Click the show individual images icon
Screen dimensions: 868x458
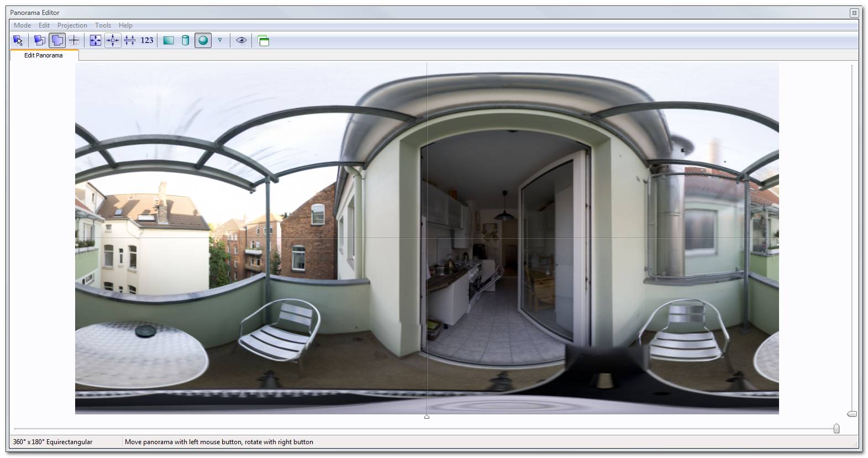[39, 40]
